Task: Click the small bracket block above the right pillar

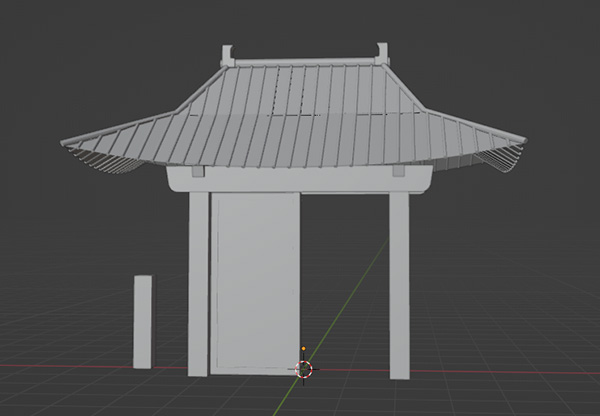Action: point(399,172)
